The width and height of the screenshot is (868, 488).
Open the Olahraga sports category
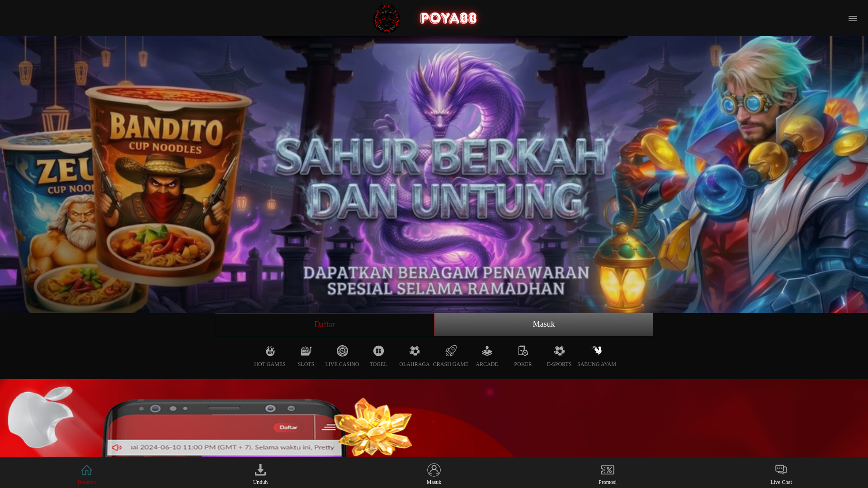click(x=415, y=356)
